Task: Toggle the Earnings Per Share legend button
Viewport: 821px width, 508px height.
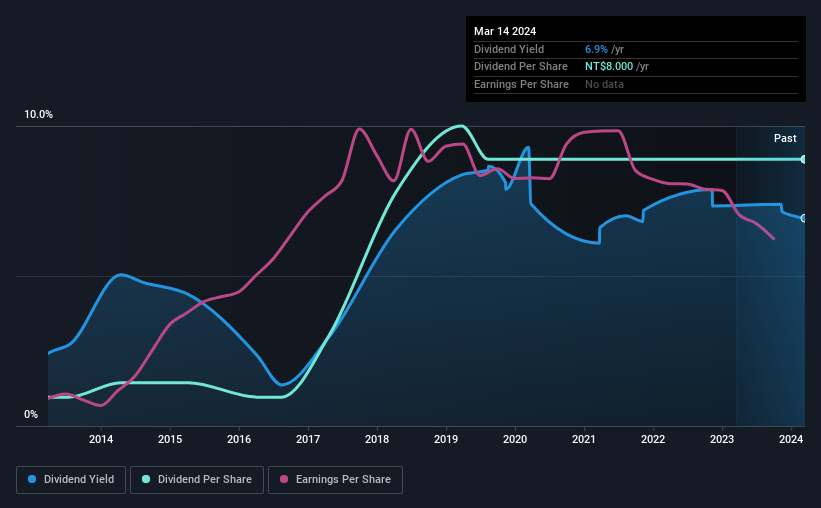Action: [x=335, y=480]
